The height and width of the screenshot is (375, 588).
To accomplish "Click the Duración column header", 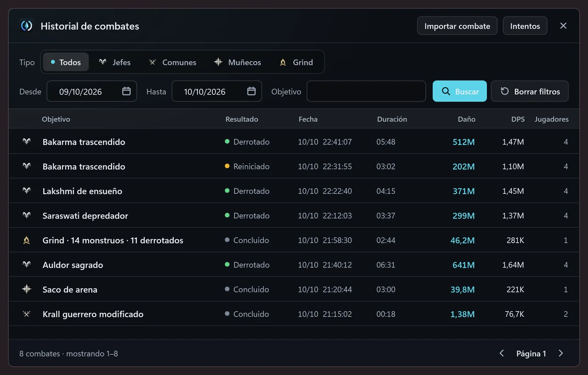I will pyautogui.click(x=392, y=119).
